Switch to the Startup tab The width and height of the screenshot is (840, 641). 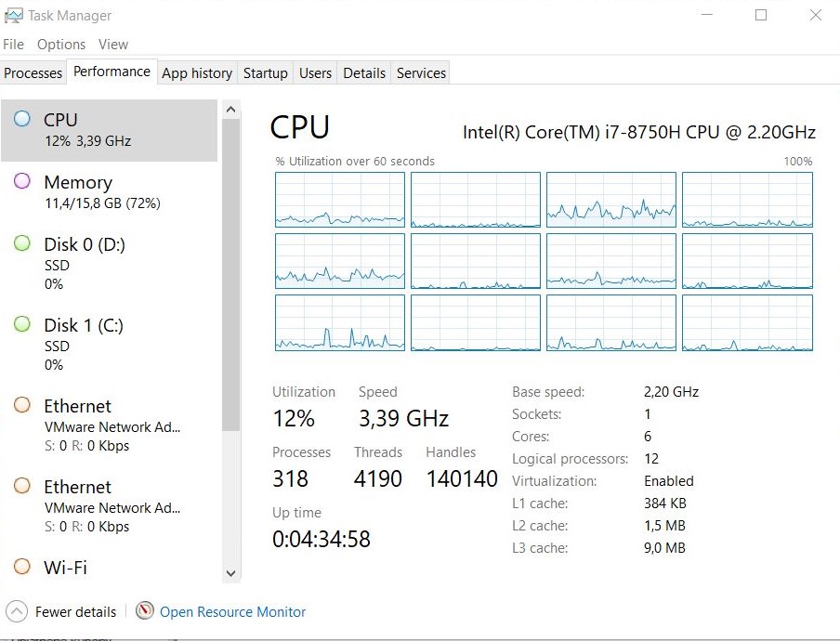pyautogui.click(x=265, y=73)
